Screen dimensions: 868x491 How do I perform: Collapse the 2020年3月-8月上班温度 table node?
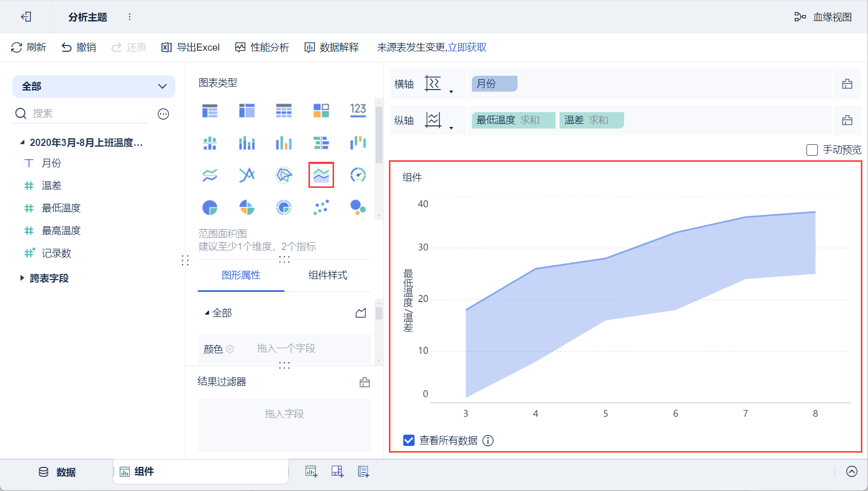coord(22,142)
